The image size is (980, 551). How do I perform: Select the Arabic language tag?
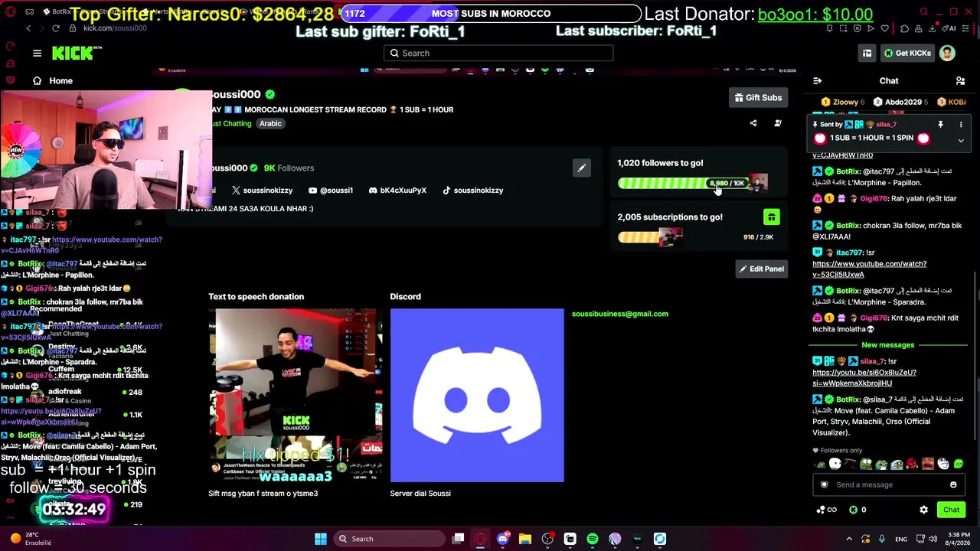(270, 123)
